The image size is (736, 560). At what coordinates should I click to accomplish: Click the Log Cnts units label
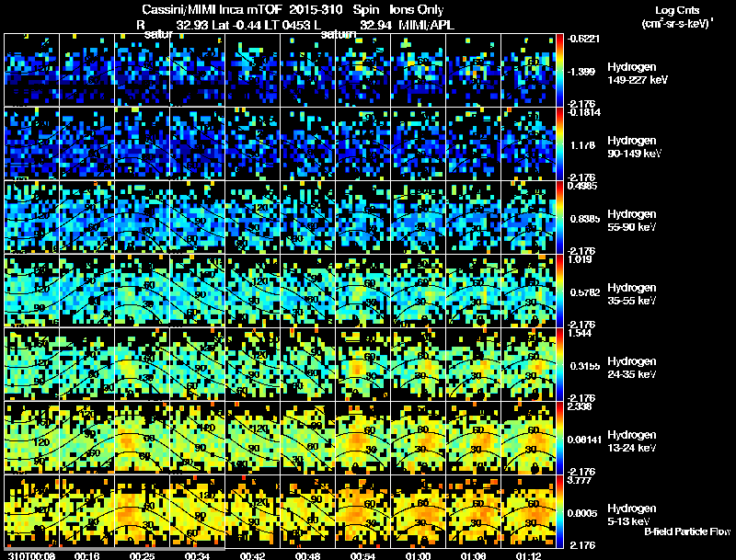click(x=677, y=17)
